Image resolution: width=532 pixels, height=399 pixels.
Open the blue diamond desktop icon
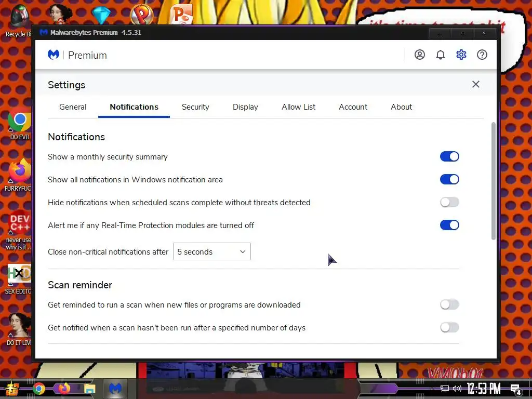(x=101, y=14)
